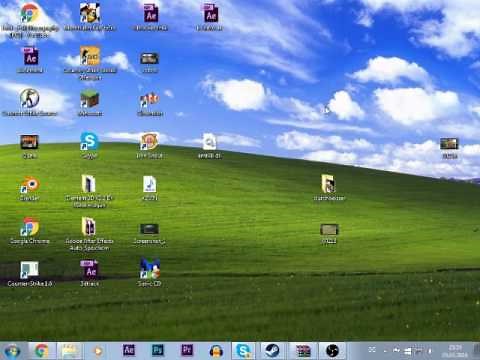Open the taskbar clock and date
This screenshot has height=360, width=480.
coord(455,351)
